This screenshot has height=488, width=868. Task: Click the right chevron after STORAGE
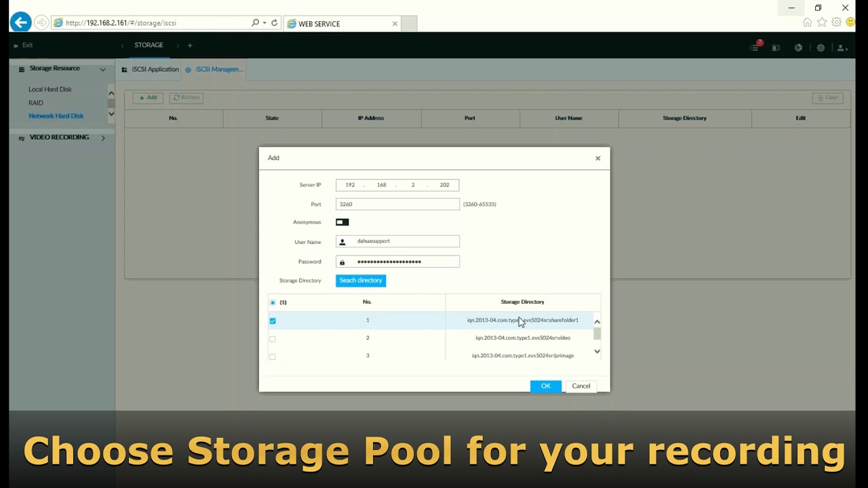tap(178, 45)
